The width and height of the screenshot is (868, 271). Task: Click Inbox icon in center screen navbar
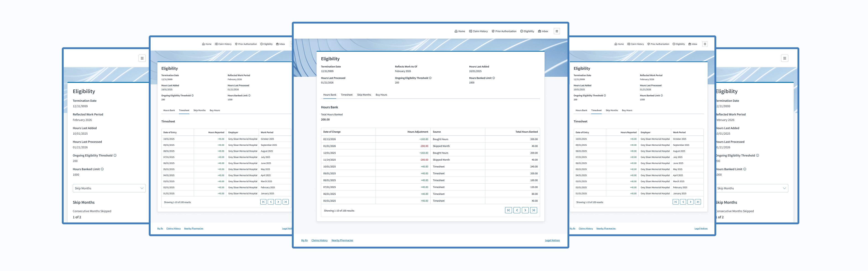pos(539,31)
